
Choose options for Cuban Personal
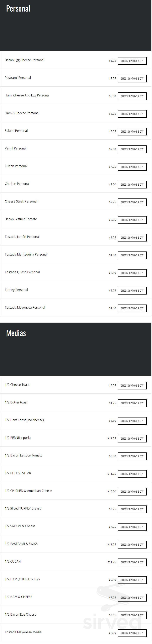click(x=132, y=167)
